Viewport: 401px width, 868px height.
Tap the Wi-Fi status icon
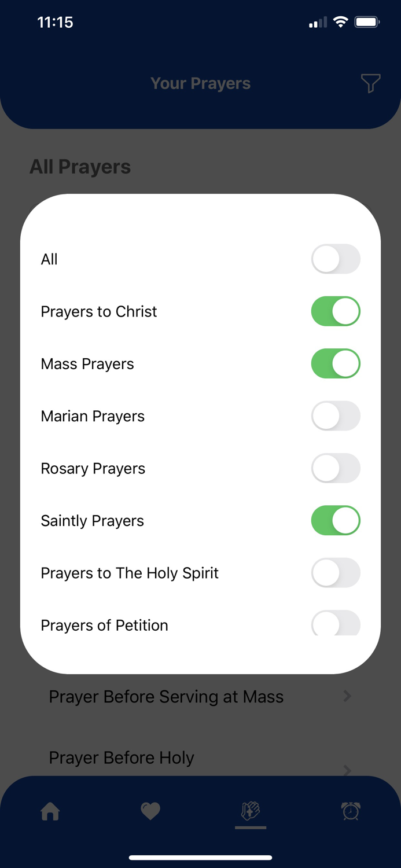point(340,21)
